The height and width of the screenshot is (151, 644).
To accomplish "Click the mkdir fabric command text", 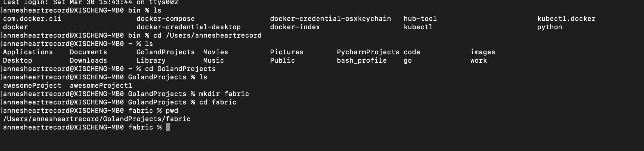I will tap(224, 94).
